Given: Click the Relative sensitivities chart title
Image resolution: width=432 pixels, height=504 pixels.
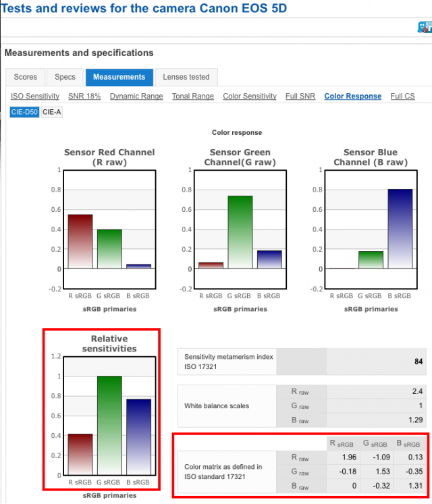Looking at the screenshot, I should pos(109,343).
